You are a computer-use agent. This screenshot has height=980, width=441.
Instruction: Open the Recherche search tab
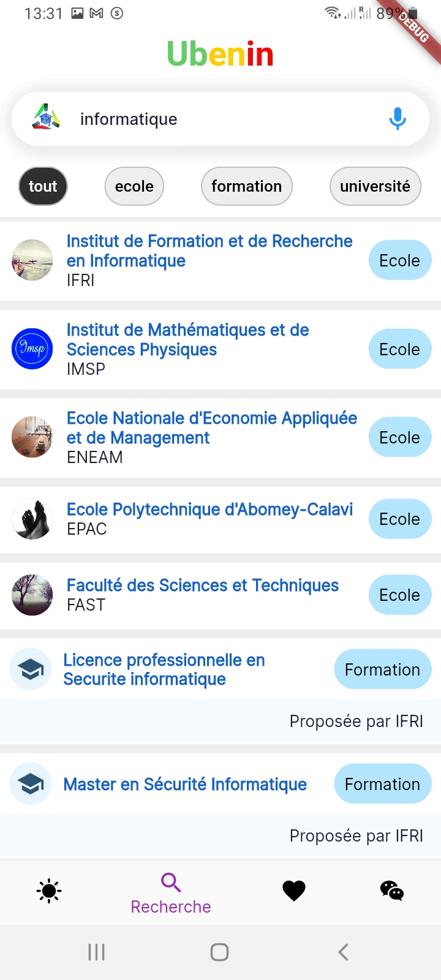tap(171, 894)
